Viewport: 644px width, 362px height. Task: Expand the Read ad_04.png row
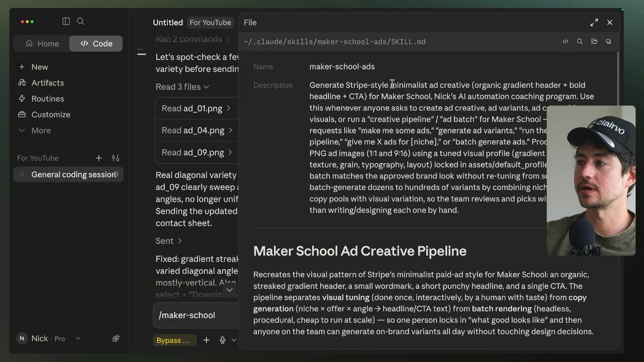point(196,130)
